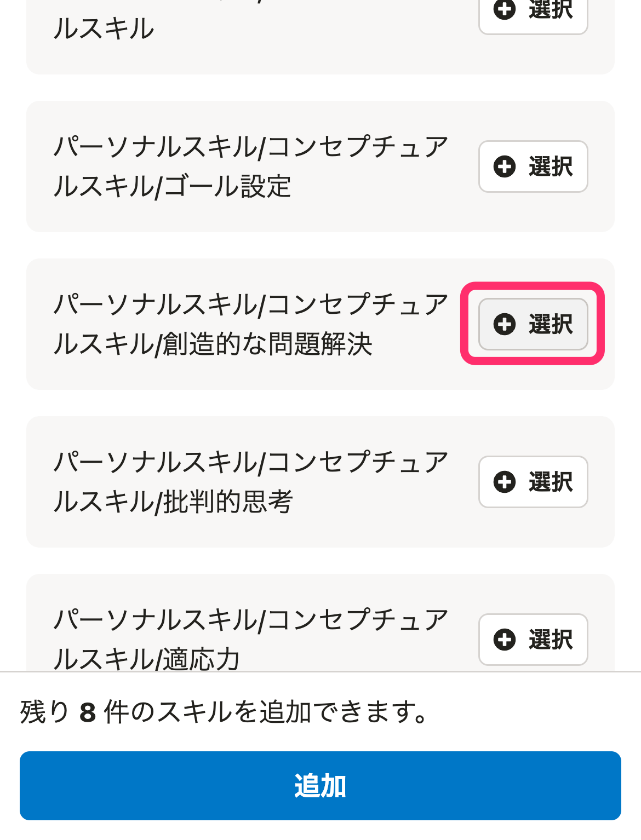Tap パーソナルスキル/コンセプチュア line in ゴール設定 card
Screen dimensions: 641x840
tap(251, 147)
